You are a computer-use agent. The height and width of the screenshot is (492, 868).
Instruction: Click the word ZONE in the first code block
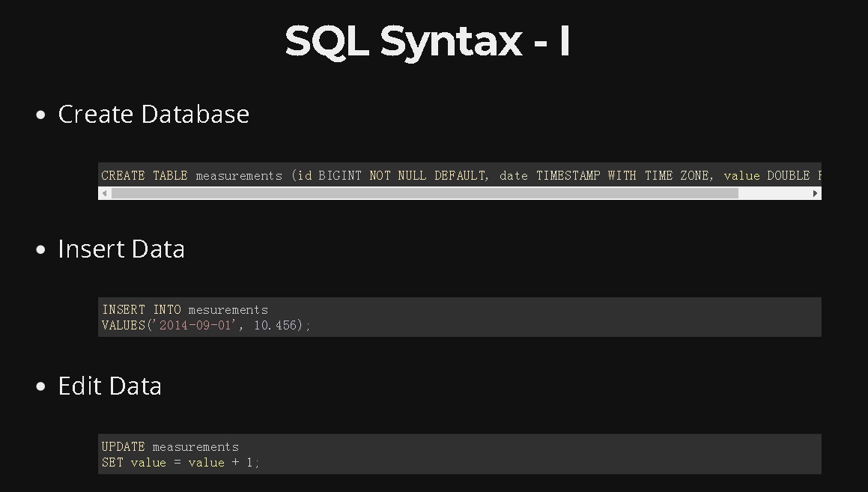696,176
